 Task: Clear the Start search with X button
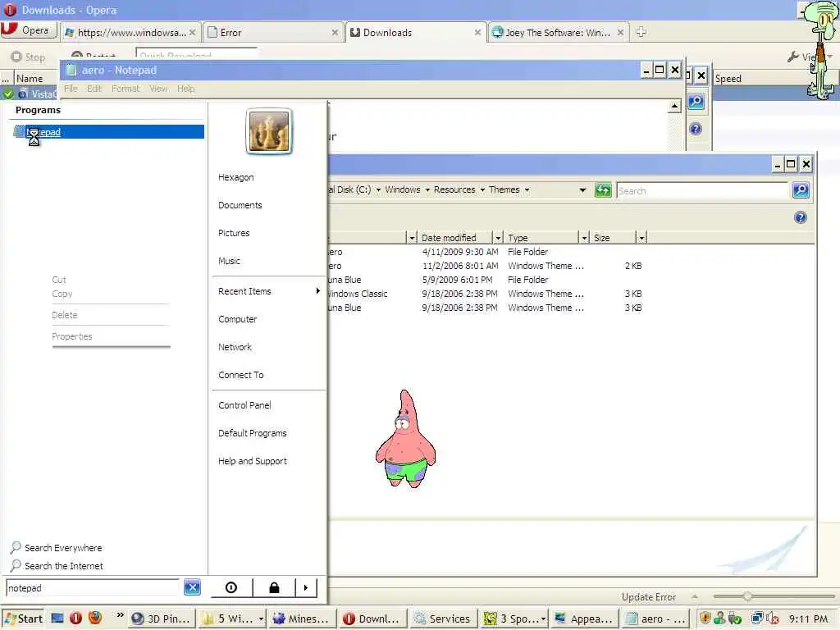click(x=192, y=587)
